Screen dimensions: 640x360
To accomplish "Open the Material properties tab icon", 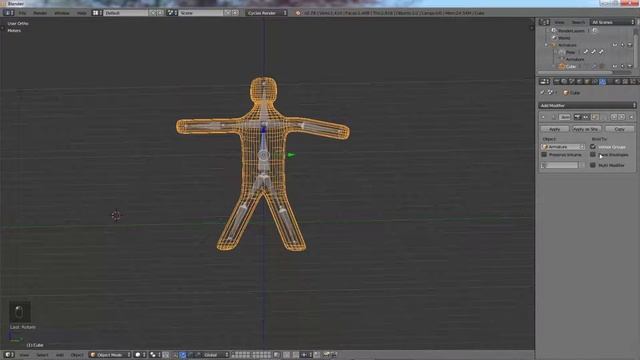I will tap(618, 82).
